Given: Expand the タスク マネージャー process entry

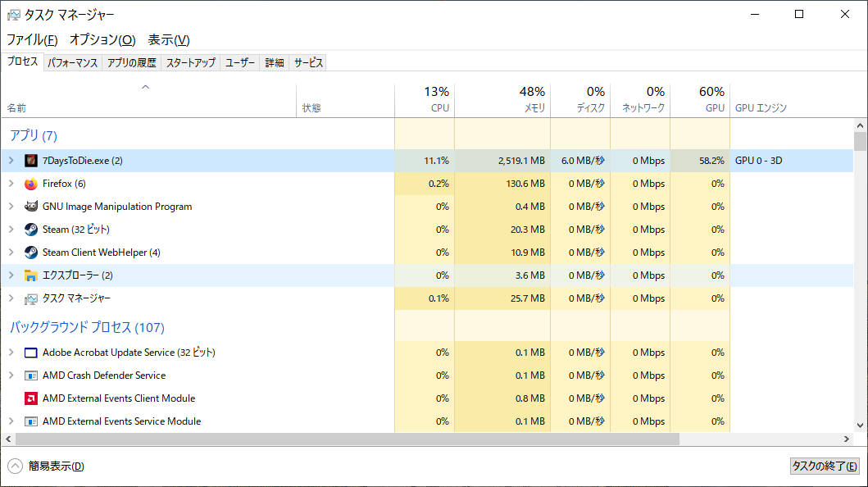Looking at the screenshot, I should click(x=11, y=298).
